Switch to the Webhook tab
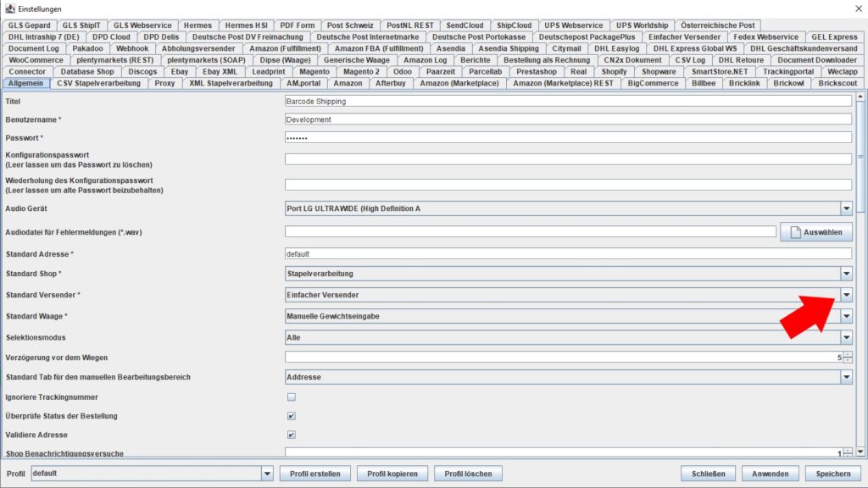The image size is (868, 488). tap(131, 48)
